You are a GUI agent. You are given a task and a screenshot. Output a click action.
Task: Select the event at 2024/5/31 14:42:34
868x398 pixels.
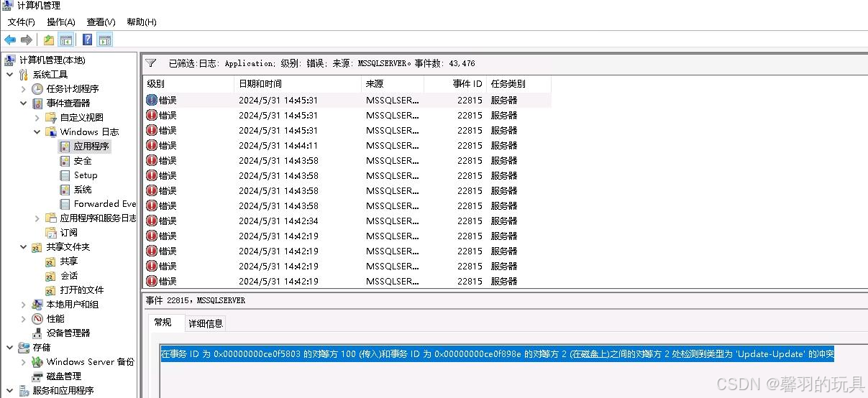[x=347, y=221]
